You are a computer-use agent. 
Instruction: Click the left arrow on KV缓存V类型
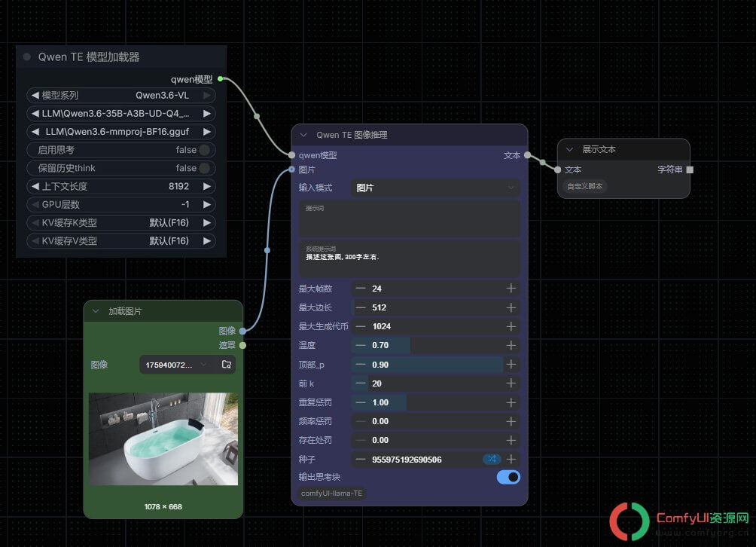[x=35, y=240]
